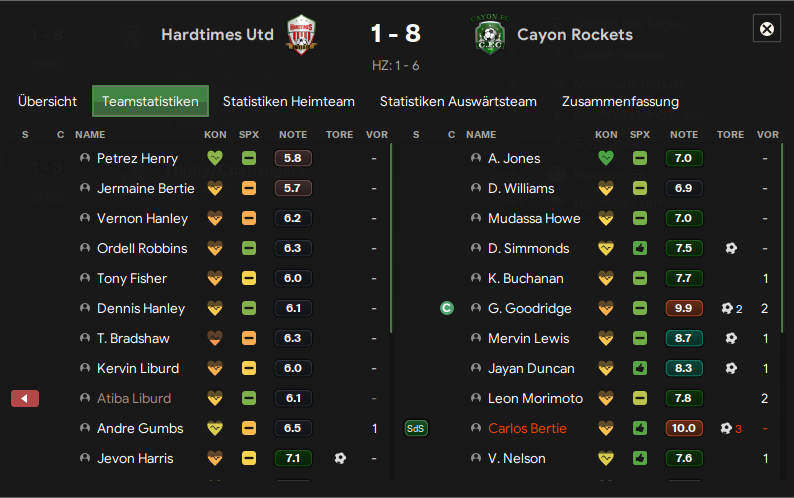Click the player silhouette icon beside Tony Fisher

tap(85, 278)
